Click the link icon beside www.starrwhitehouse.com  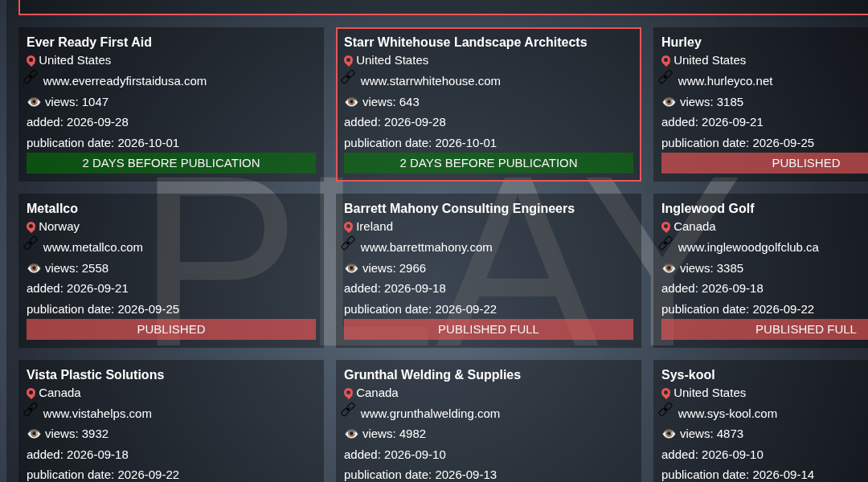click(x=348, y=77)
